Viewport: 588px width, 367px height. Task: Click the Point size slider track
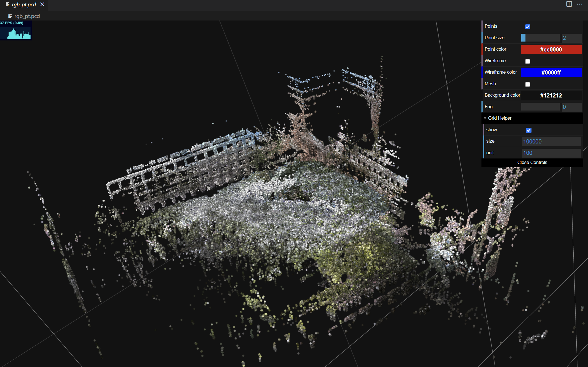click(x=540, y=38)
